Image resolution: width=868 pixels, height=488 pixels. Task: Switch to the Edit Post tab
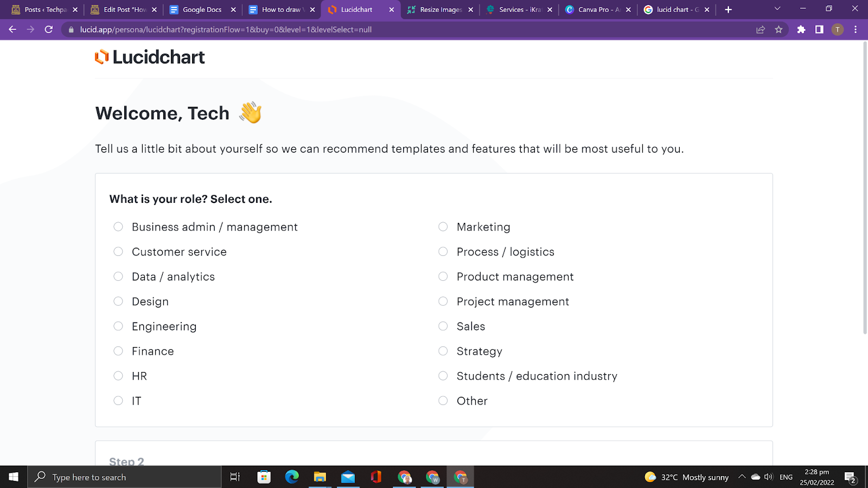124,9
